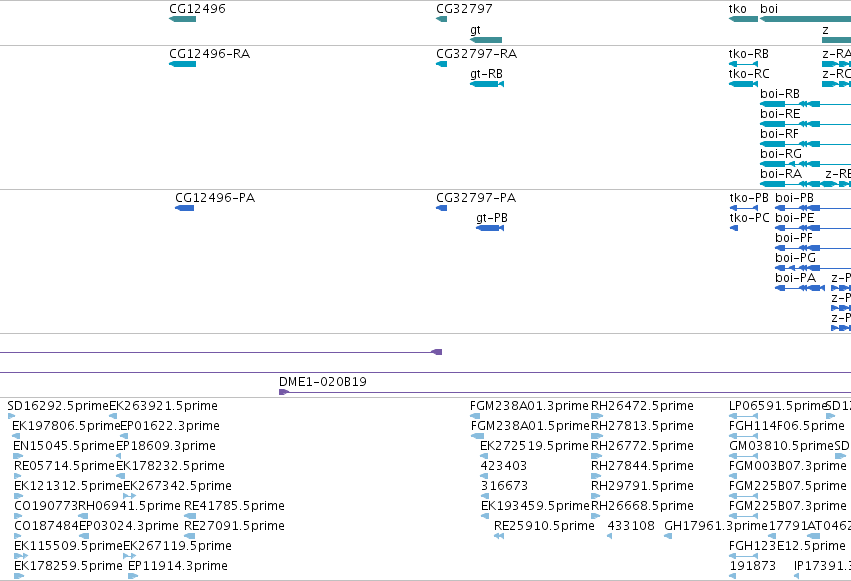Select the gt-RB transcript glyph
This screenshot has width=851, height=581.
click(487, 84)
